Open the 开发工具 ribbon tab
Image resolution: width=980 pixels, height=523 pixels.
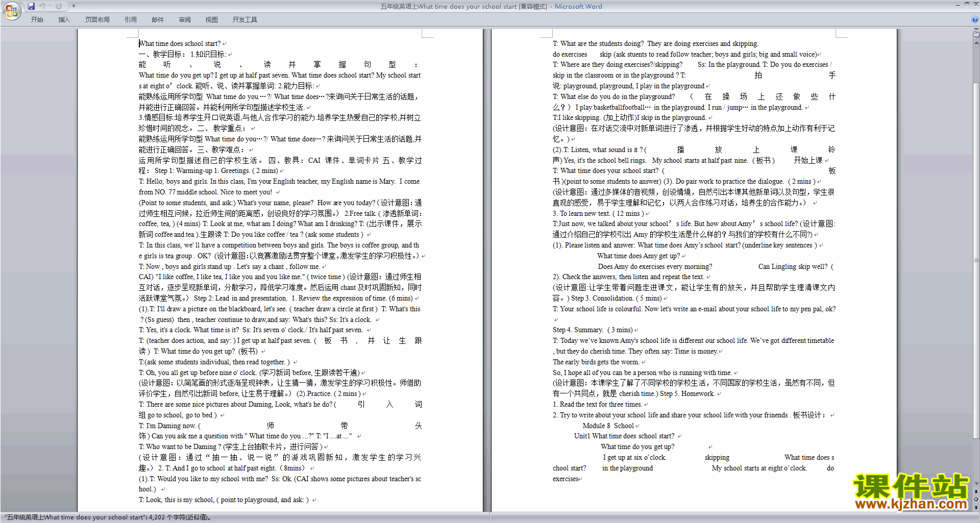[x=245, y=20]
